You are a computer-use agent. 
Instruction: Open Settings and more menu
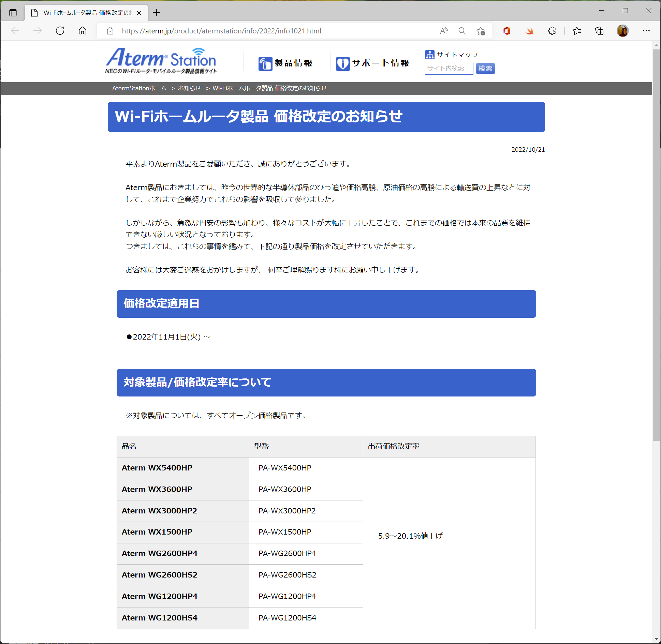pyautogui.click(x=646, y=31)
